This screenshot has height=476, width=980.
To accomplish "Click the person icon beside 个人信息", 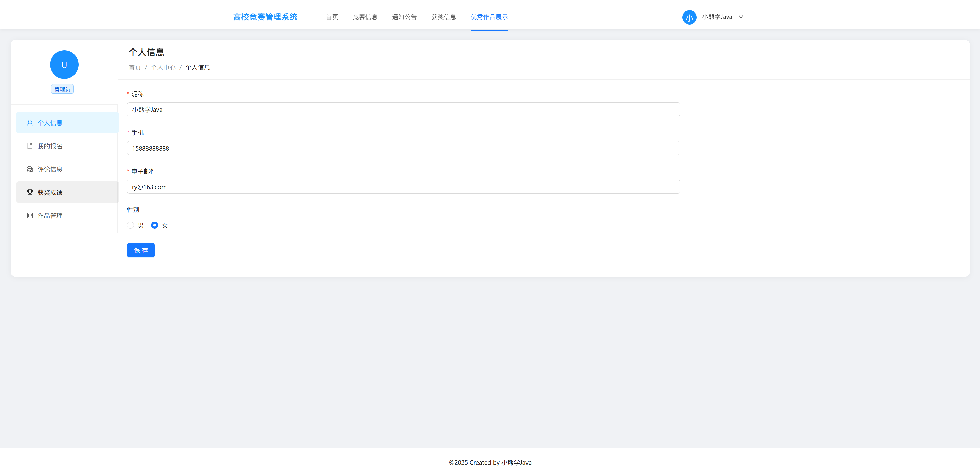I will click(x=30, y=123).
